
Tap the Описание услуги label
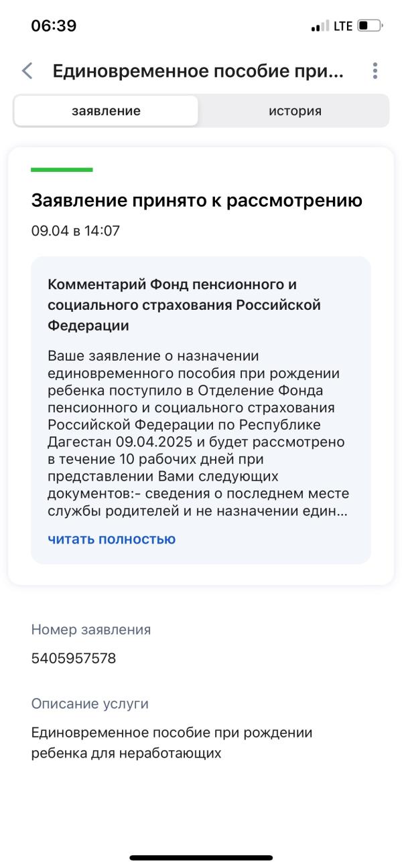click(x=90, y=703)
